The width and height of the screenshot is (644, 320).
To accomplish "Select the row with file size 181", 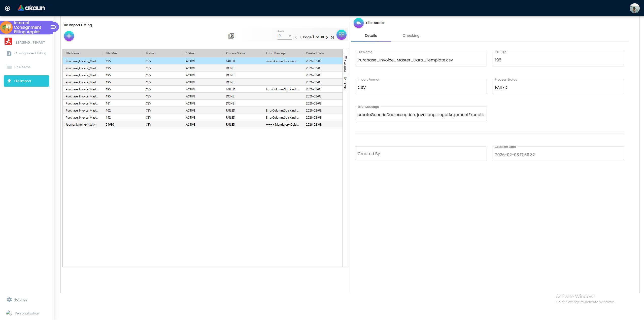I will click(202, 103).
